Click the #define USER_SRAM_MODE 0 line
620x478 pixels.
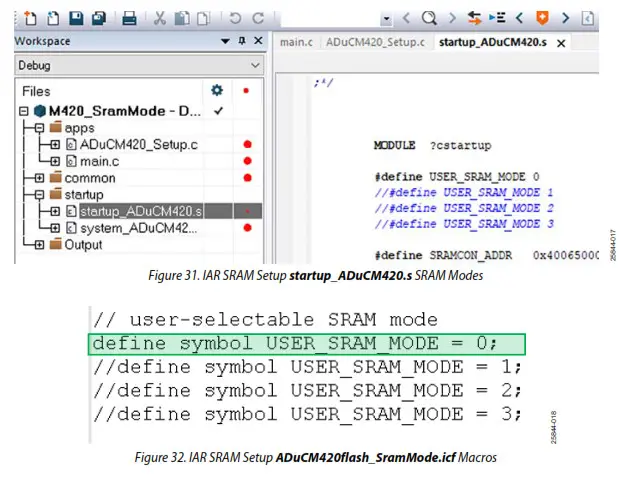(457, 176)
